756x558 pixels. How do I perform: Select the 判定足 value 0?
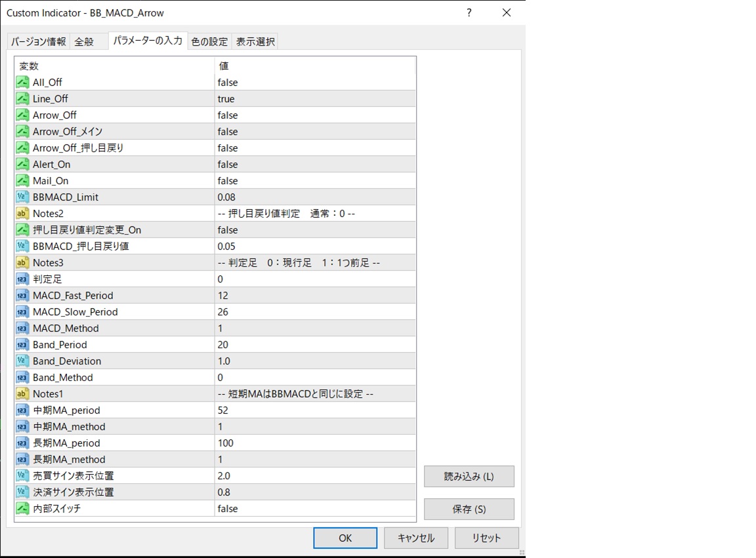tap(315, 279)
